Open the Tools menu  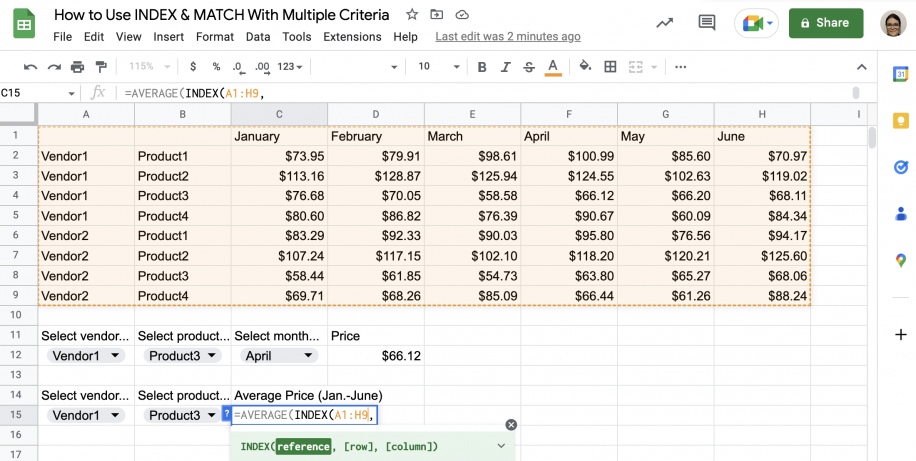pyautogui.click(x=297, y=37)
